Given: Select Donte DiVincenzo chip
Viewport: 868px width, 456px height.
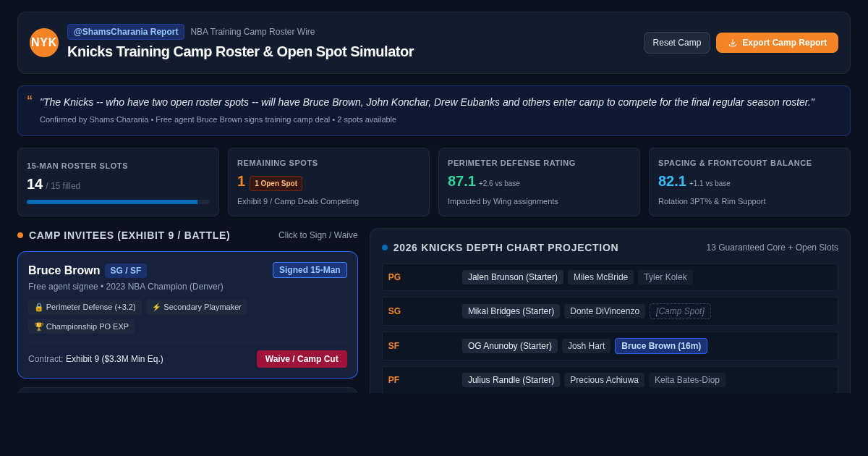Looking at the screenshot, I should [605, 311].
